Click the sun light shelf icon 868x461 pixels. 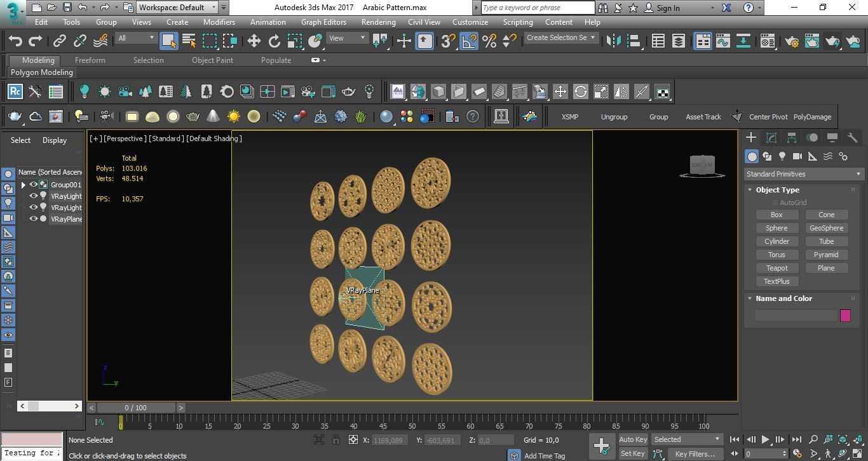tap(234, 116)
